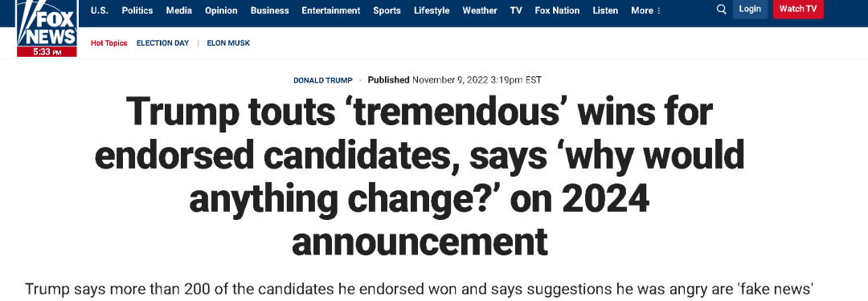The image size is (868, 301).
Task: Go to Lifestyle section
Action: pos(432,10)
